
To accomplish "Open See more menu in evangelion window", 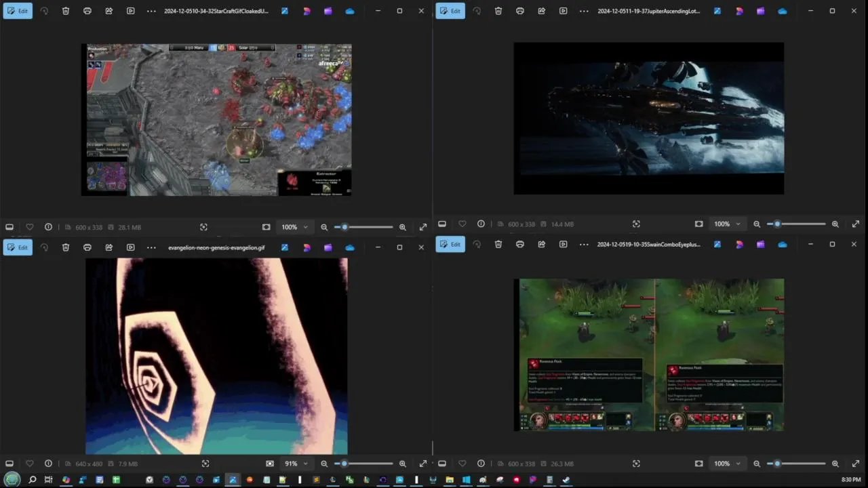I will (151, 247).
